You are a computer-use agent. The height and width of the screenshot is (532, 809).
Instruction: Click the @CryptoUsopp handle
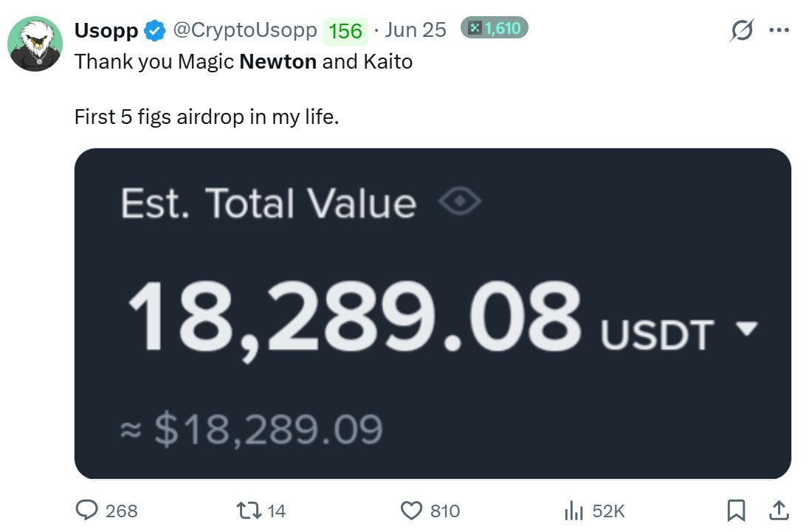244,30
